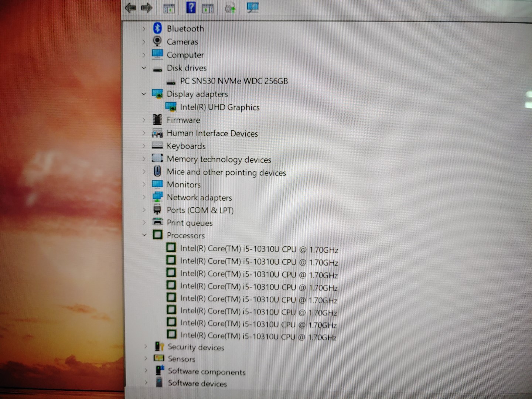Screen dimensions: 532x399
Task: Expand the Sensors category
Action: (x=146, y=358)
